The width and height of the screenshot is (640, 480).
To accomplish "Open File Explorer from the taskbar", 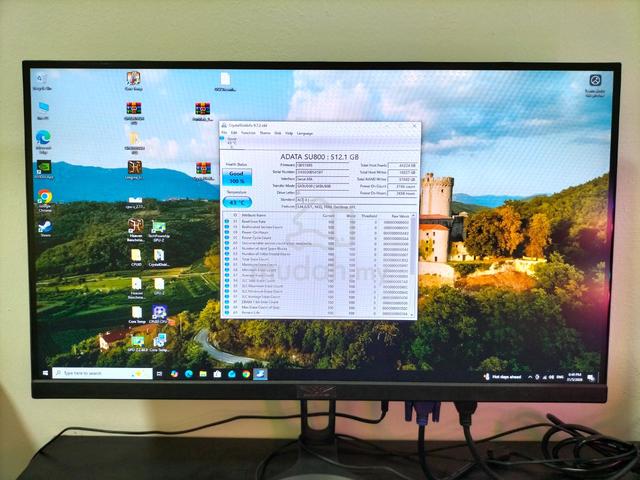I will tap(203, 373).
